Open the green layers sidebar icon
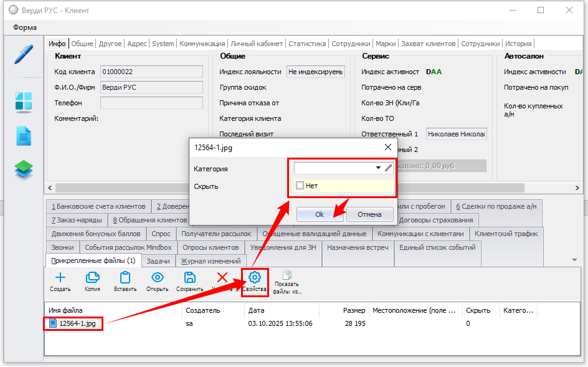Image resolution: width=588 pixels, height=367 pixels. (x=24, y=170)
